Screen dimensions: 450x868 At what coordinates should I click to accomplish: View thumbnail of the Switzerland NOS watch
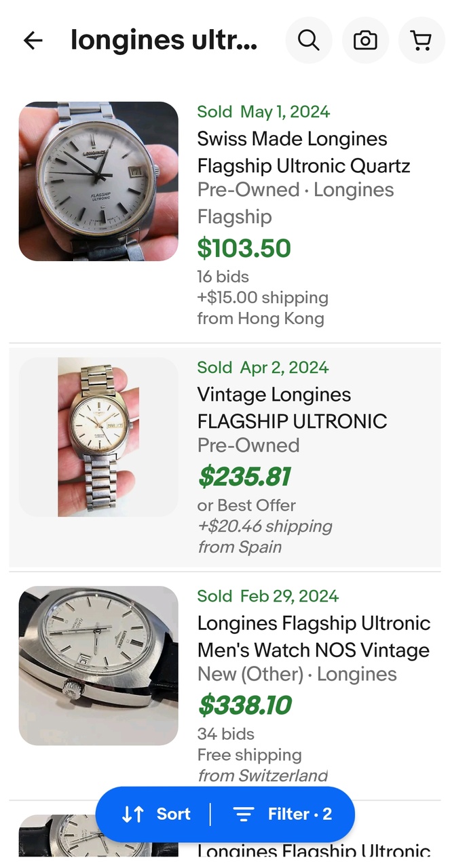98,665
